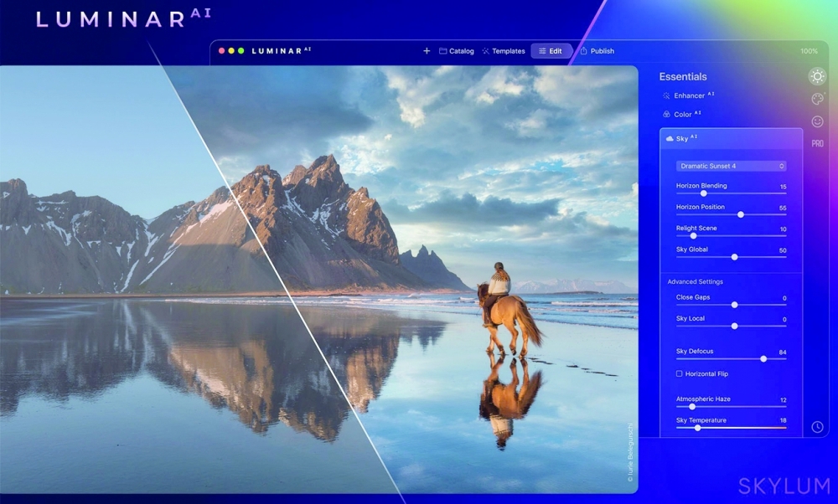Click the Horizon Position value 55

click(x=783, y=208)
